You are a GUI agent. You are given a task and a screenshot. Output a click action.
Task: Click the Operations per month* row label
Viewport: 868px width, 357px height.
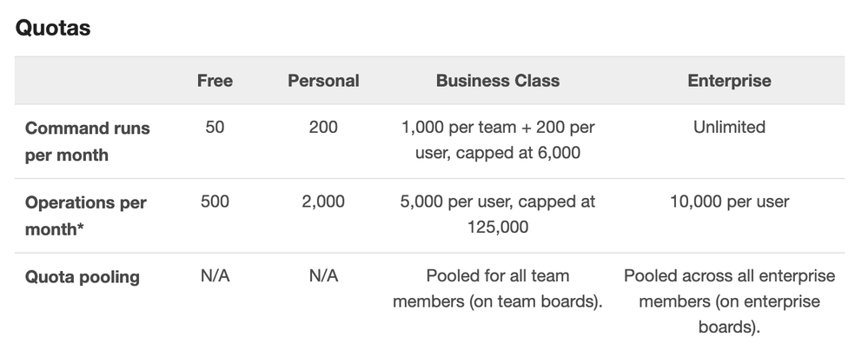tap(86, 215)
